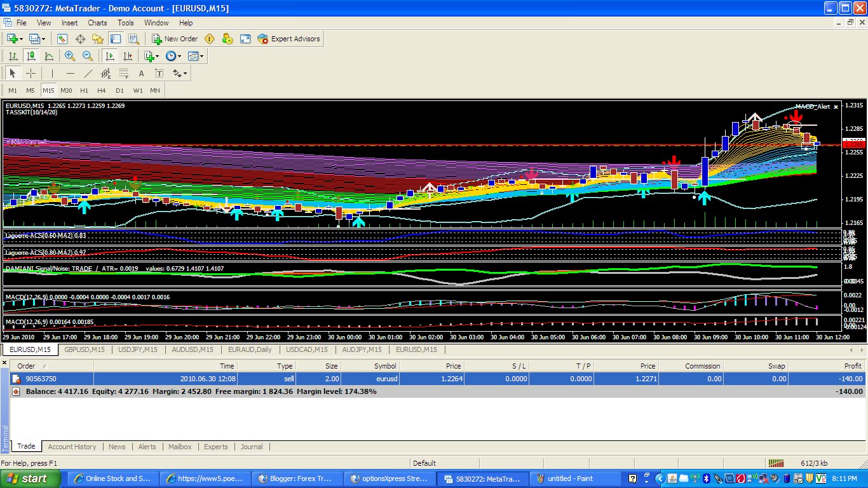Draw a horizontal line tool
This screenshot has width=868, height=488.
coord(70,73)
